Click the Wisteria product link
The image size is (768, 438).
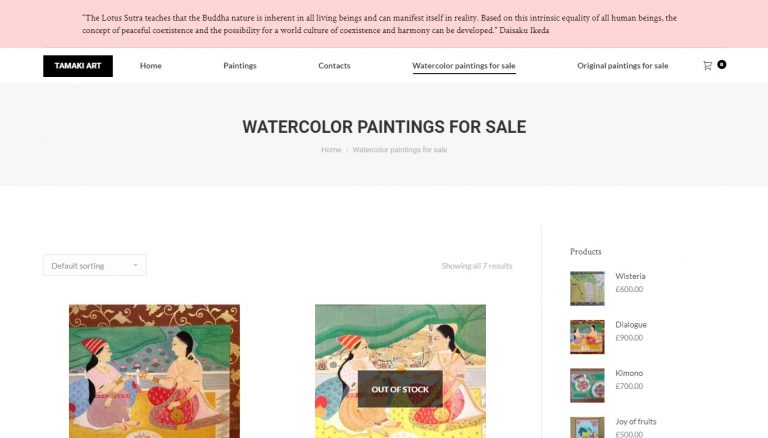tap(630, 276)
